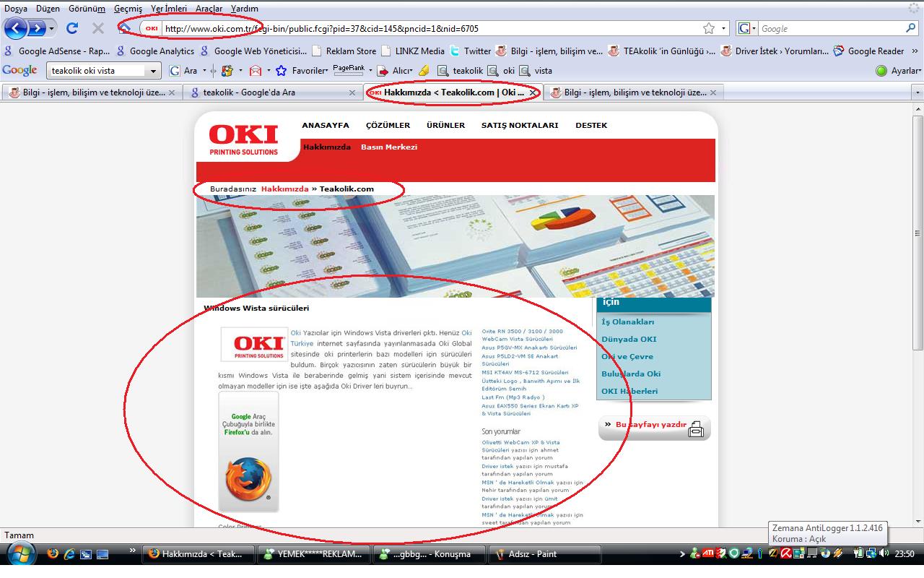Open the Google Analytics bookmark
Image resolution: width=924 pixels, height=578 pixels.
154,51
